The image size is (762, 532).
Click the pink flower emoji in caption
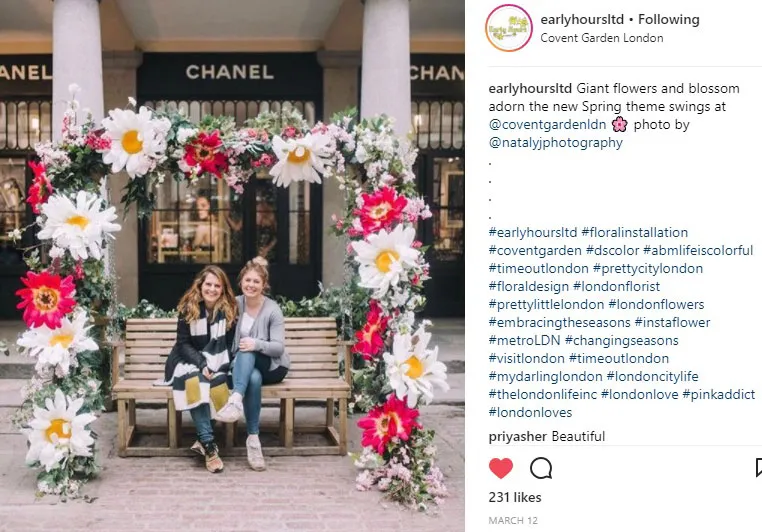(620, 124)
